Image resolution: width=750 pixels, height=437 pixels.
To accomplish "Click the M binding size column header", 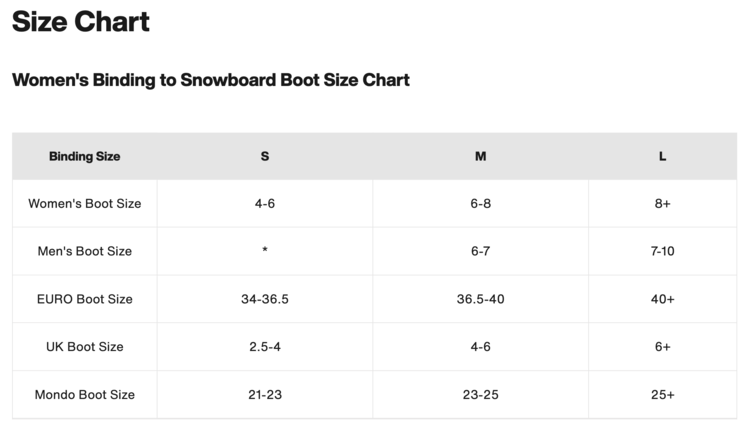I will pos(480,156).
